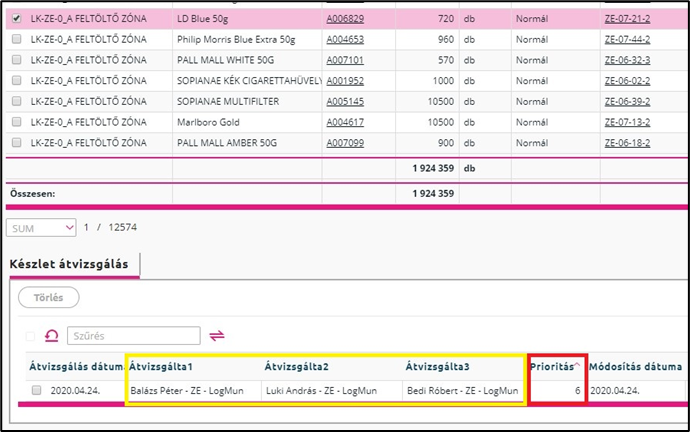Click the Marlboro Gold product name

208,122
